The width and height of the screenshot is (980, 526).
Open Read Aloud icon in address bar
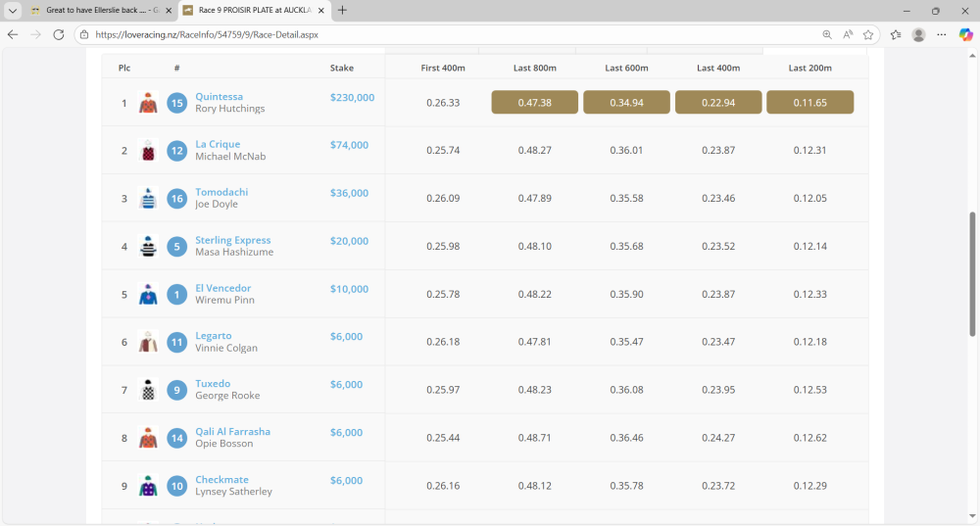click(848, 34)
